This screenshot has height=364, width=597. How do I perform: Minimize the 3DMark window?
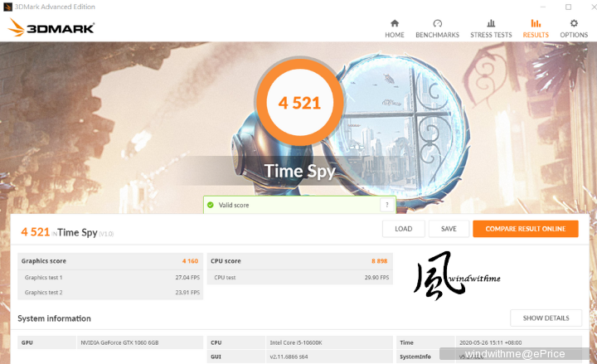tap(543, 7)
